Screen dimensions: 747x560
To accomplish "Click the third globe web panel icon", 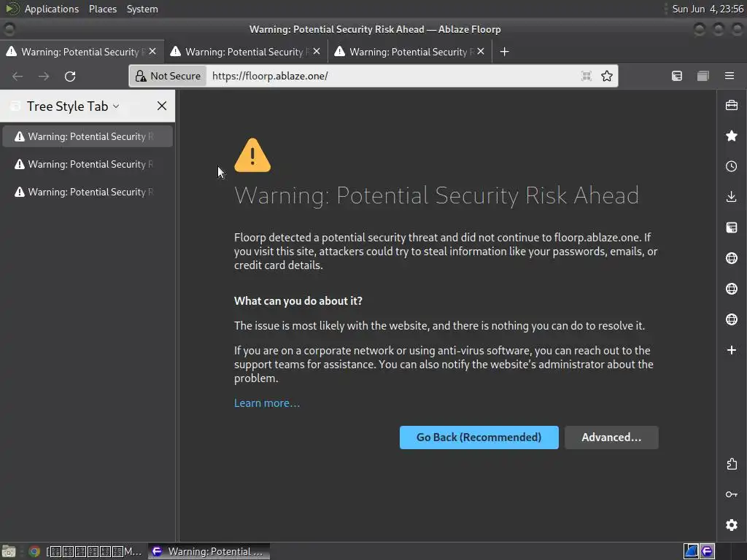I will pos(732,319).
